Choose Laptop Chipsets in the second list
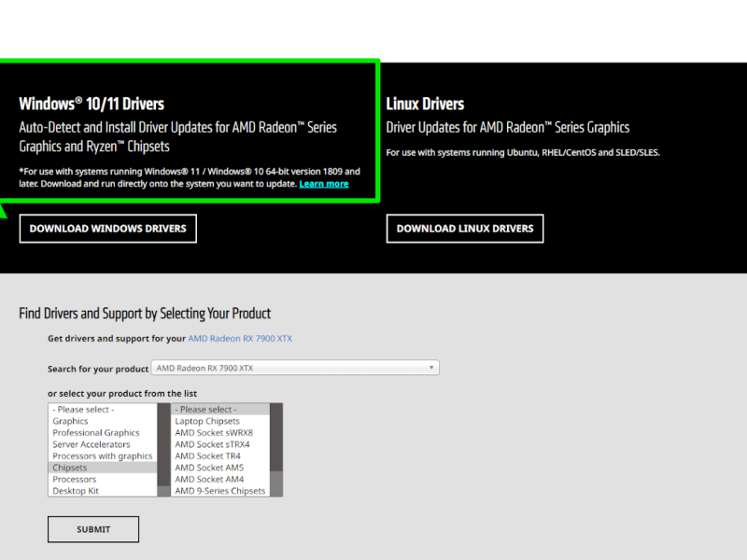Image resolution: width=747 pixels, height=560 pixels. coord(220,421)
